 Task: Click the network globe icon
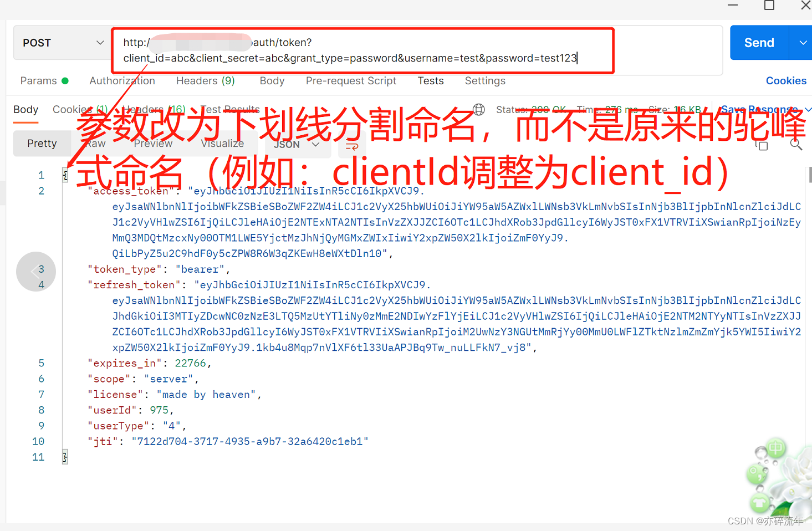(x=478, y=109)
